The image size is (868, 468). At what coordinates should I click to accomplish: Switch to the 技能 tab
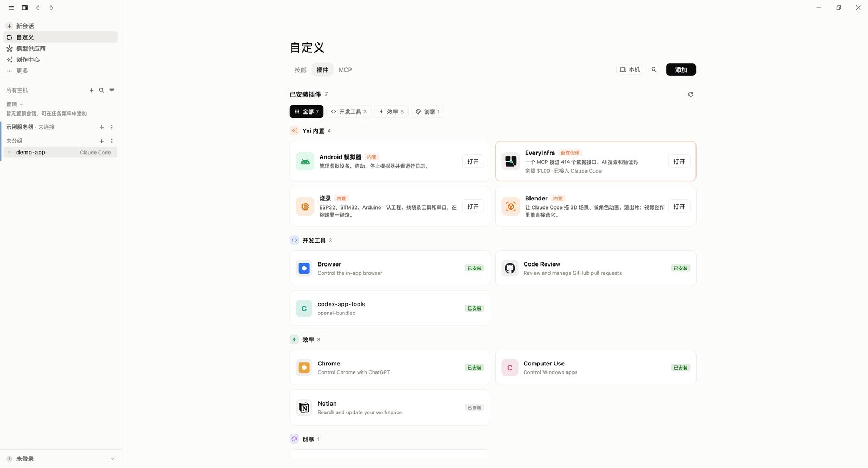click(x=301, y=70)
